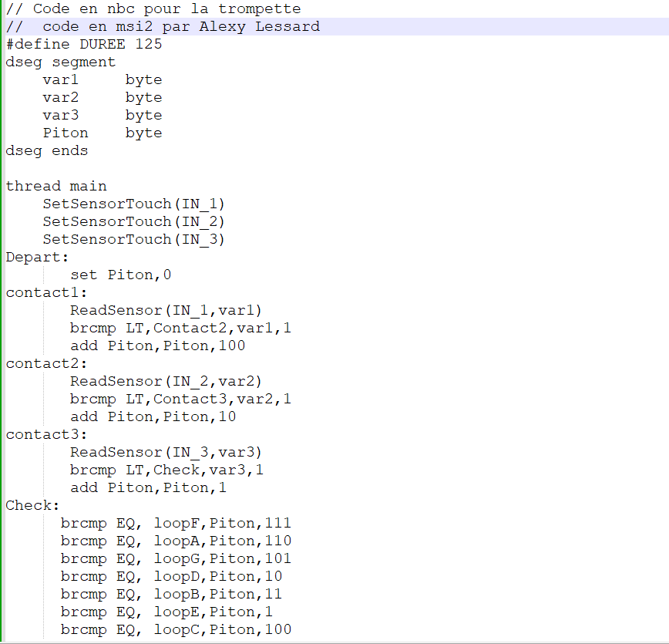This screenshot has height=644, width=669.
Task: Click the 'Piton byte' declaration
Action: click(103, 133)
